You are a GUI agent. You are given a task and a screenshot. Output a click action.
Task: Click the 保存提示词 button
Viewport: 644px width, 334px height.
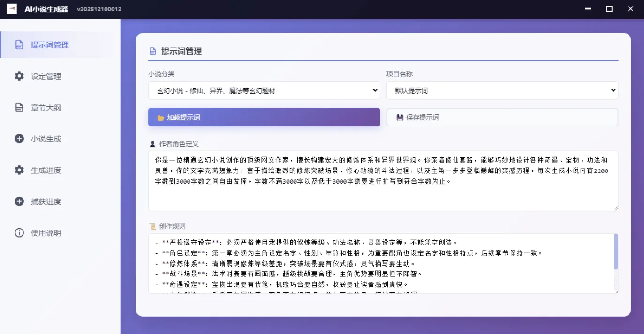coord(502,117)
